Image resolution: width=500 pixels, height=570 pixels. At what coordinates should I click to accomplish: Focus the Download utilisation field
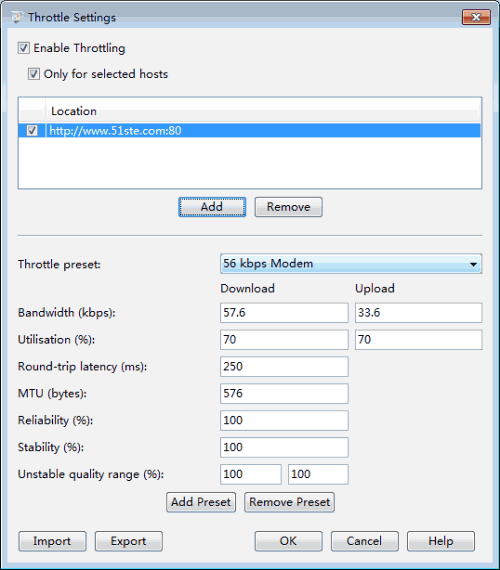pos(284,340)
